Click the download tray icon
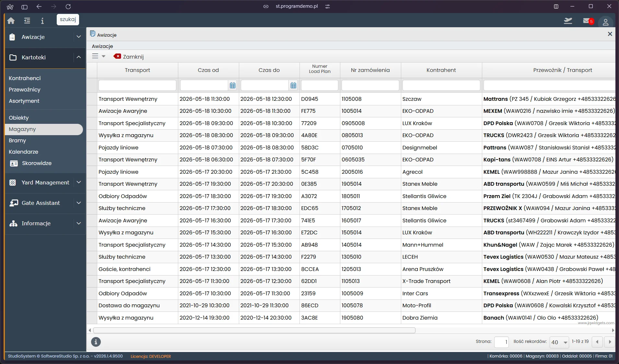Screen dimensions: 619x364 tap(568, 21)
